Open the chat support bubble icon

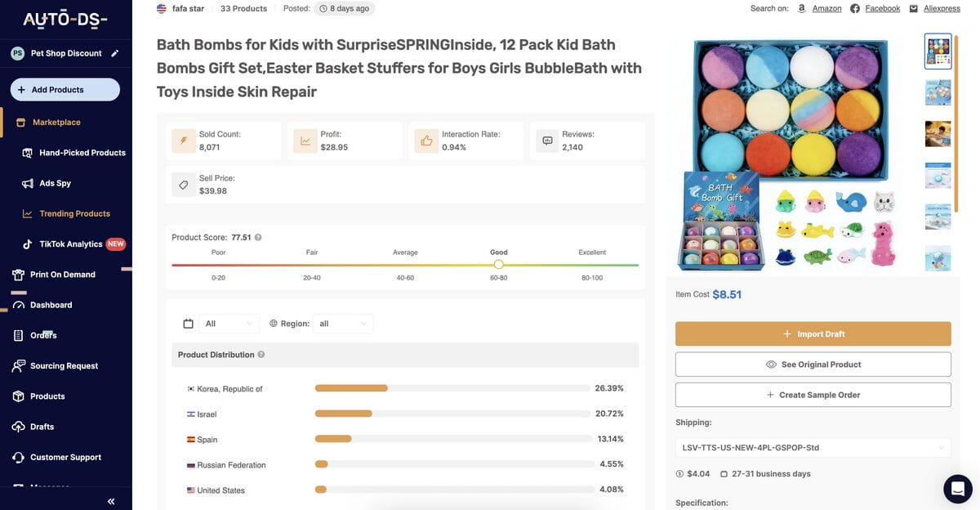[957, 488]
